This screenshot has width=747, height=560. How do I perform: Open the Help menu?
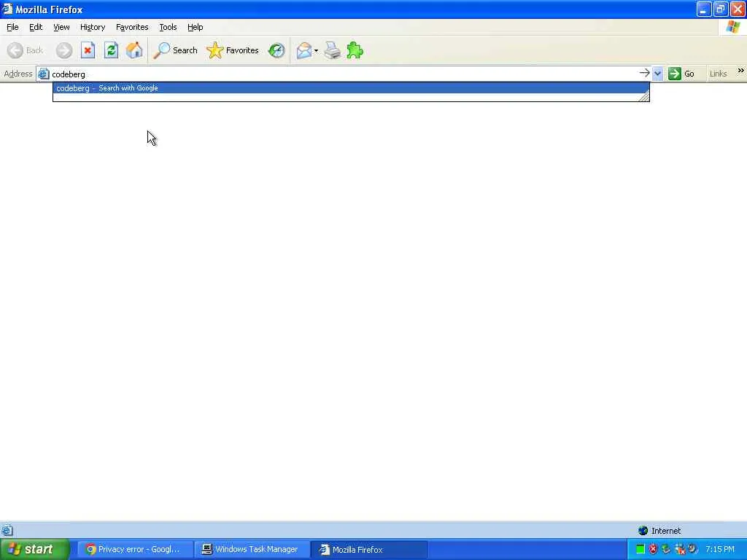point(195,27)
